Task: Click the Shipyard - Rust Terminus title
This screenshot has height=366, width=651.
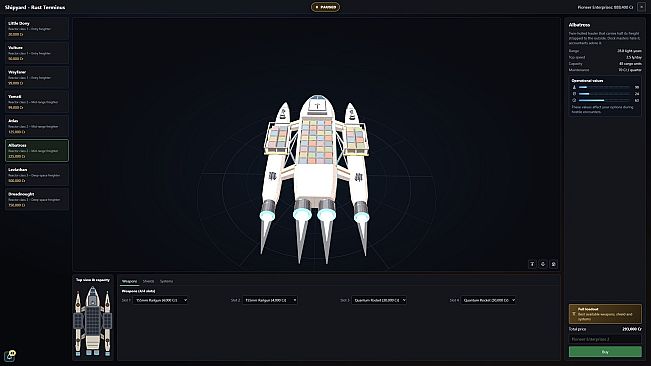Action: (x=35, y=7)
